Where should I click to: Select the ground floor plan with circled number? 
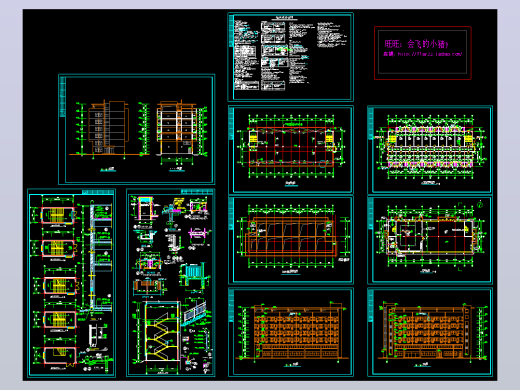point(430,240)
